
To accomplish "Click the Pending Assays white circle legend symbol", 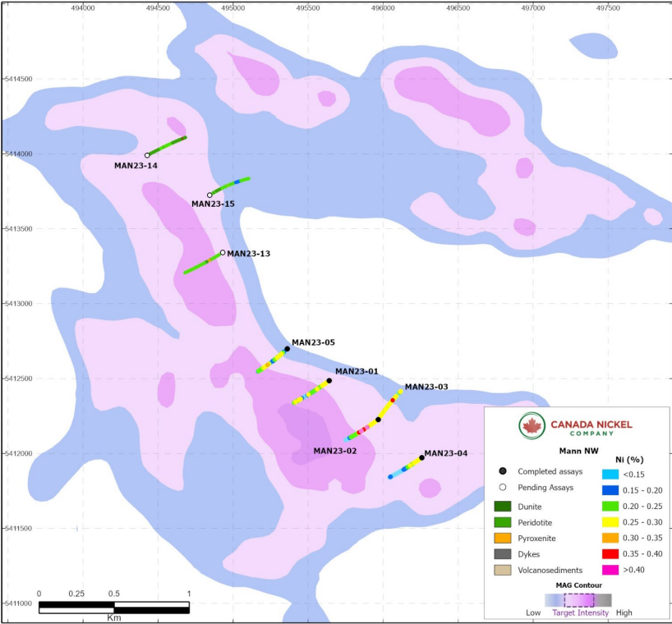I will [x=500, y=488].
